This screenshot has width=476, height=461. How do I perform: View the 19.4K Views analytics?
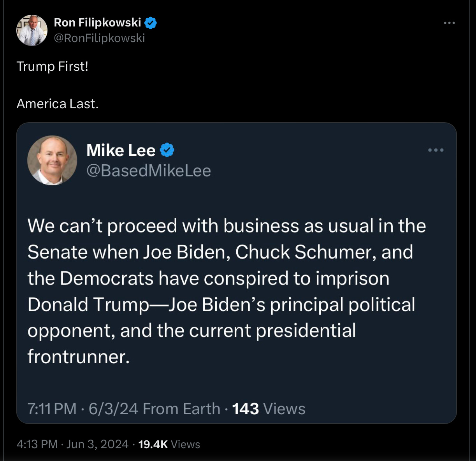[169, 444]
